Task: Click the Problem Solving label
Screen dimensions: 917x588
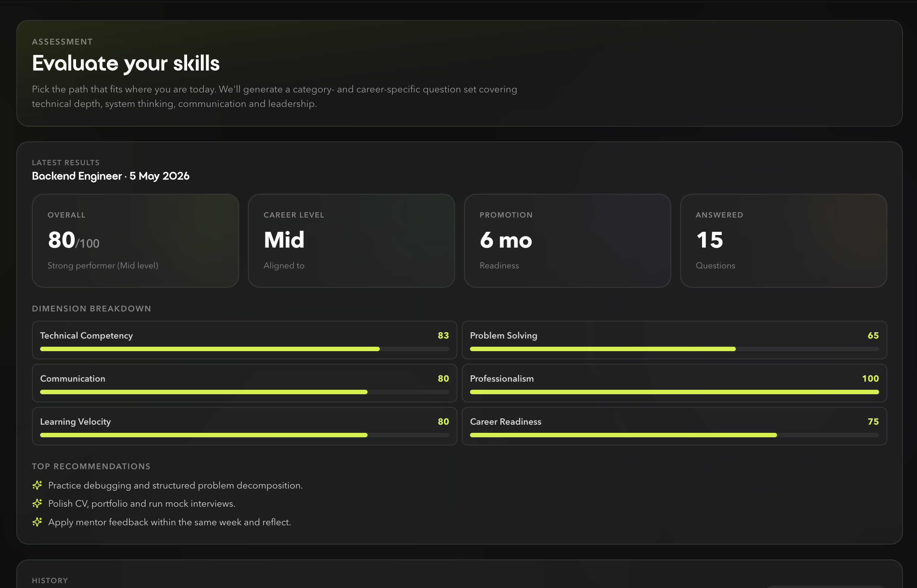Action: click(503, 336)
